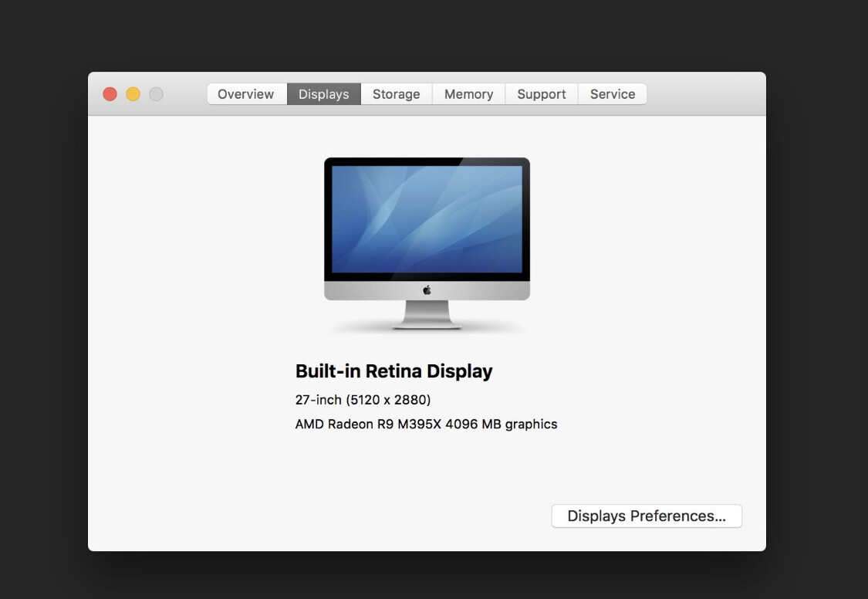Close the window with red button
Viewport: 868px width, 599px height.
click(x=110, y=94)
